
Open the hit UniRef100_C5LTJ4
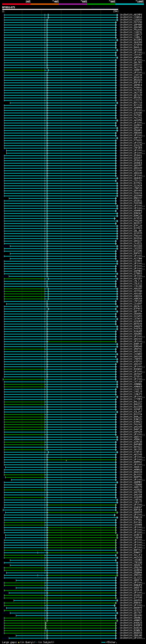[x=131, y=281]
